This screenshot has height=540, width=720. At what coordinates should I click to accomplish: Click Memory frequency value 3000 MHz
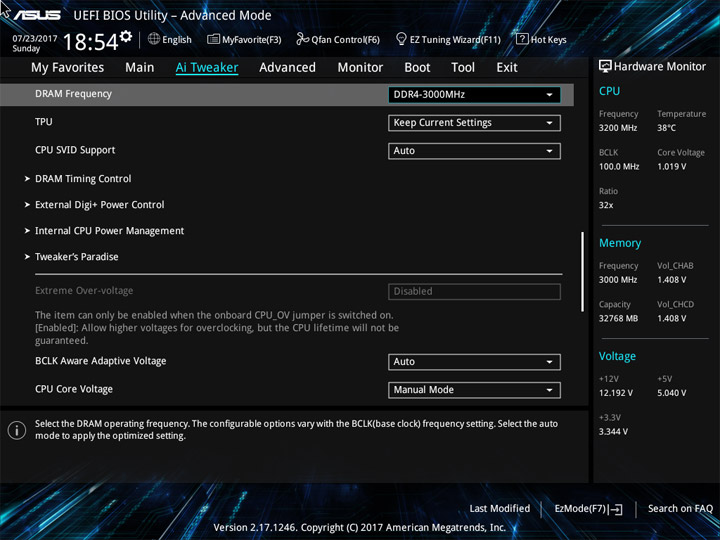[x=618, y=280]
